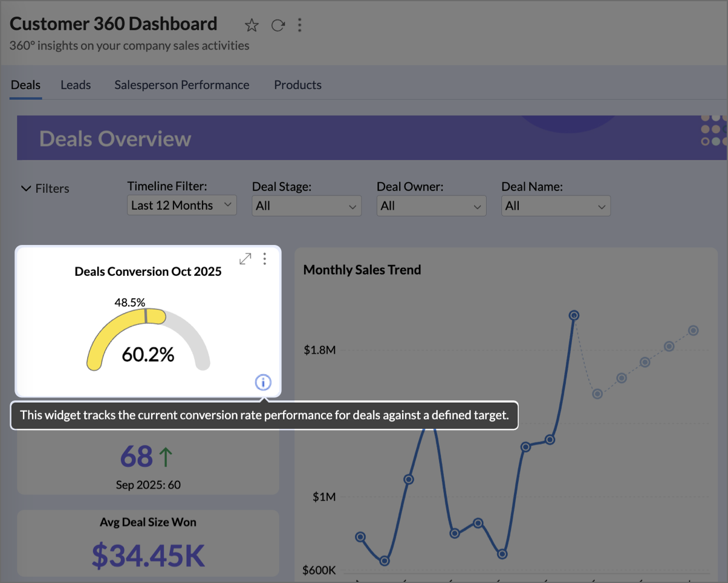Select the Avg Deal Size Won value

[x=148, y=555]
